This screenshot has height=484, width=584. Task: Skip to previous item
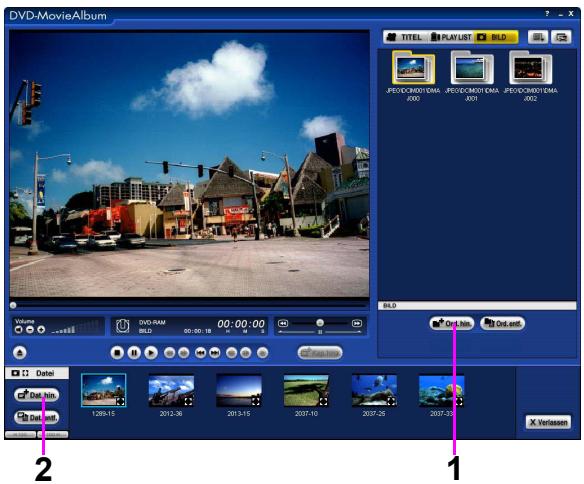(200, 352)
